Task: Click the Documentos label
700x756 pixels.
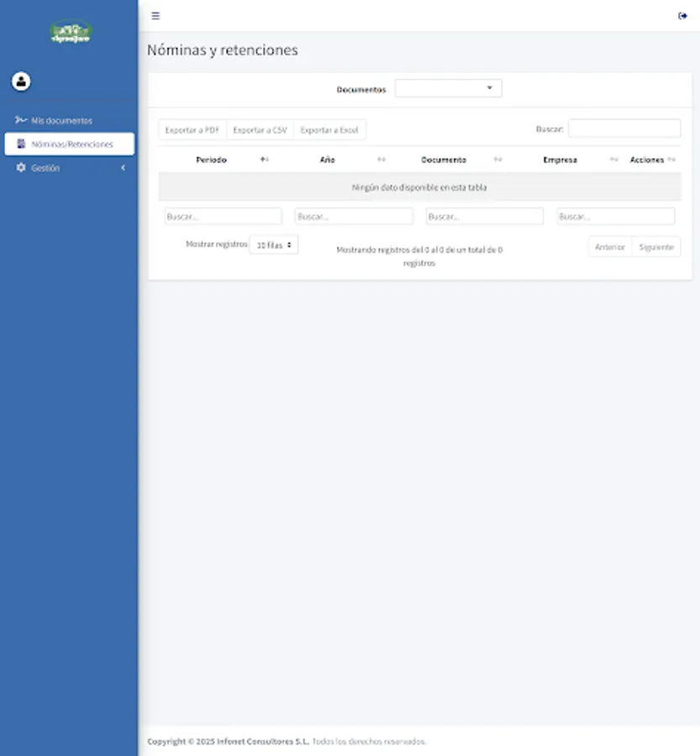Action: [x=361, y=90]
